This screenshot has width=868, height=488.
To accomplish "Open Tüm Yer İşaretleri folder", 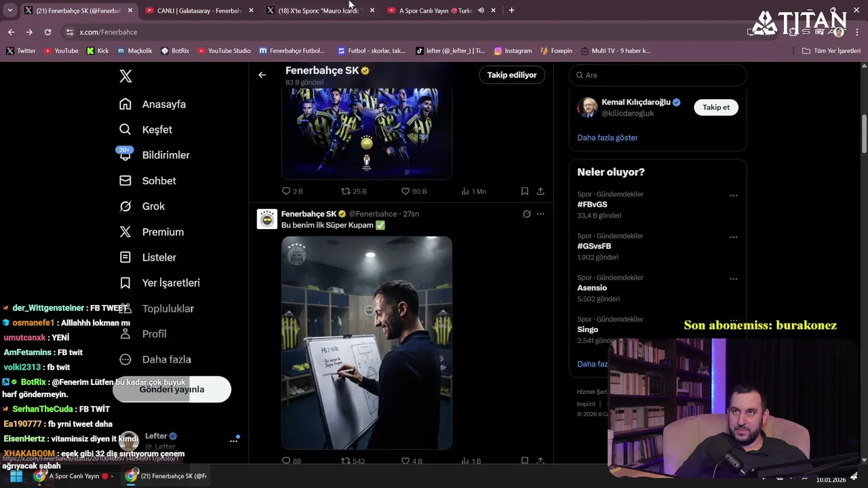I will tap(831, 51).
